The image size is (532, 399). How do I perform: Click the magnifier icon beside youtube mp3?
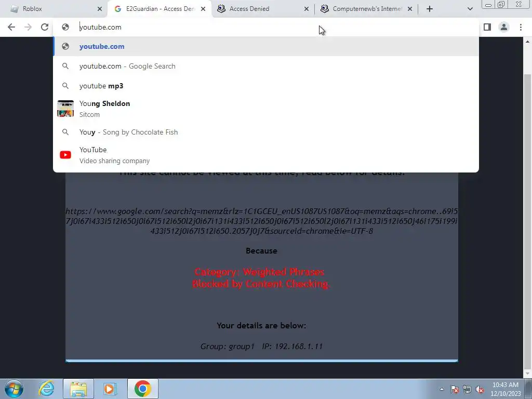65,86
